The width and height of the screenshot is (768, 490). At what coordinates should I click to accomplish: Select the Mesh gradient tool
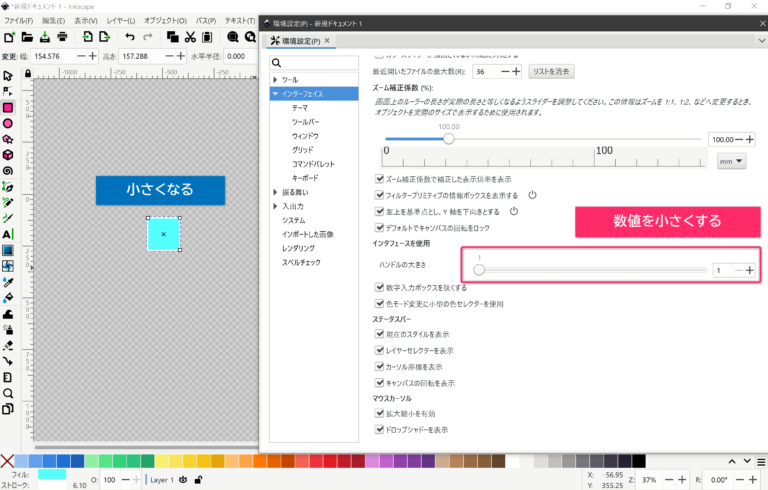pyautogui.click(x=8, y=266)
